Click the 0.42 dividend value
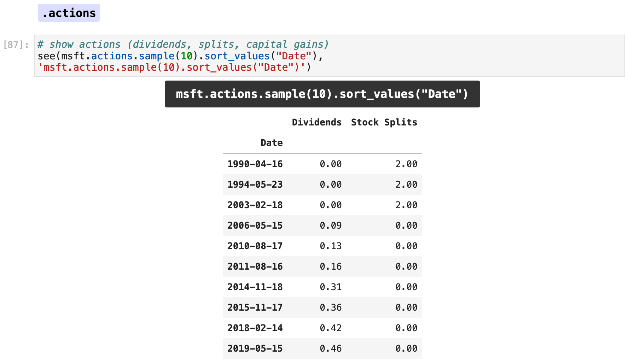 click(x=331, y=328)
